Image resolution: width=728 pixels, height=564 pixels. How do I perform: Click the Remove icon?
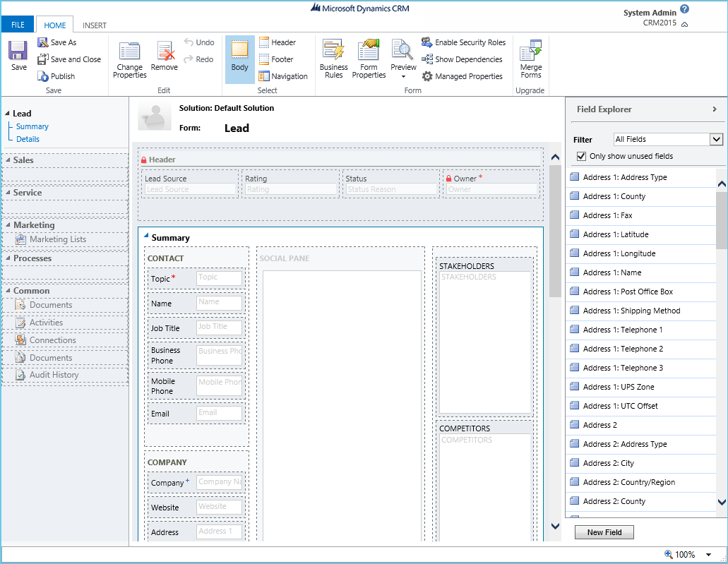pyautogui.click(x=165, y=51)
